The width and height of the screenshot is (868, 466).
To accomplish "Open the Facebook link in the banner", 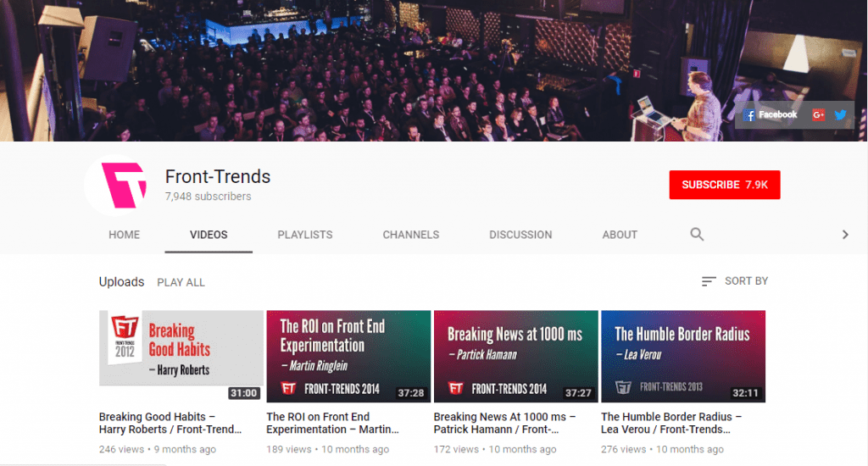I will 770,115.
